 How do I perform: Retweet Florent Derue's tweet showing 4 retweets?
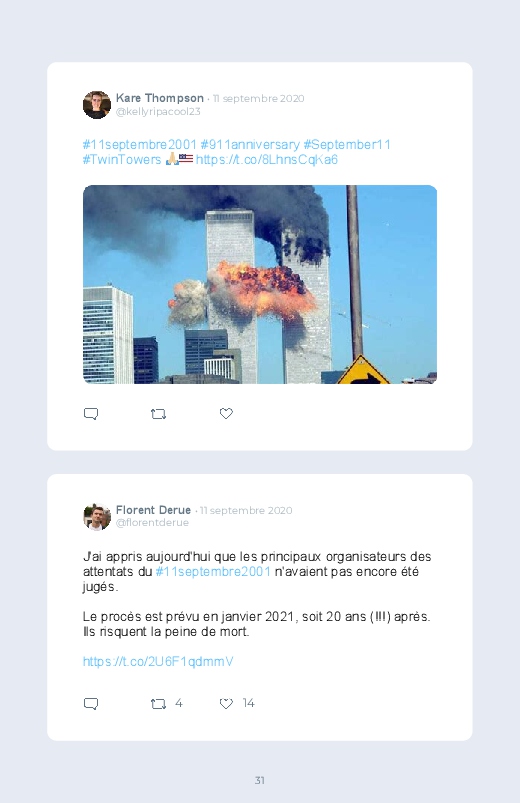point(158,704)
